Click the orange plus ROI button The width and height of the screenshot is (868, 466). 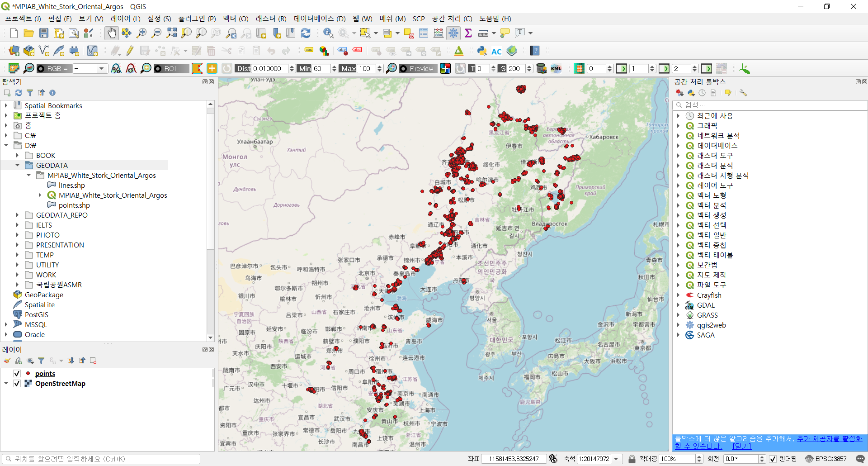tap(212, 68)
